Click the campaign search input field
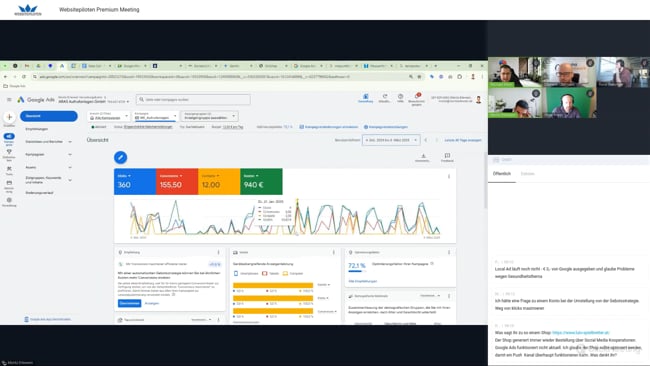 click(193, 99)
